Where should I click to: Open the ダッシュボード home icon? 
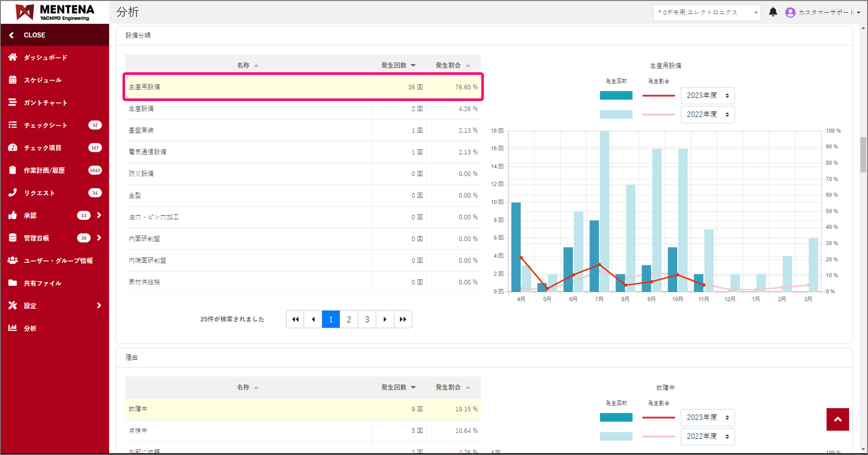pyautogui.click(x=13, y=57)
